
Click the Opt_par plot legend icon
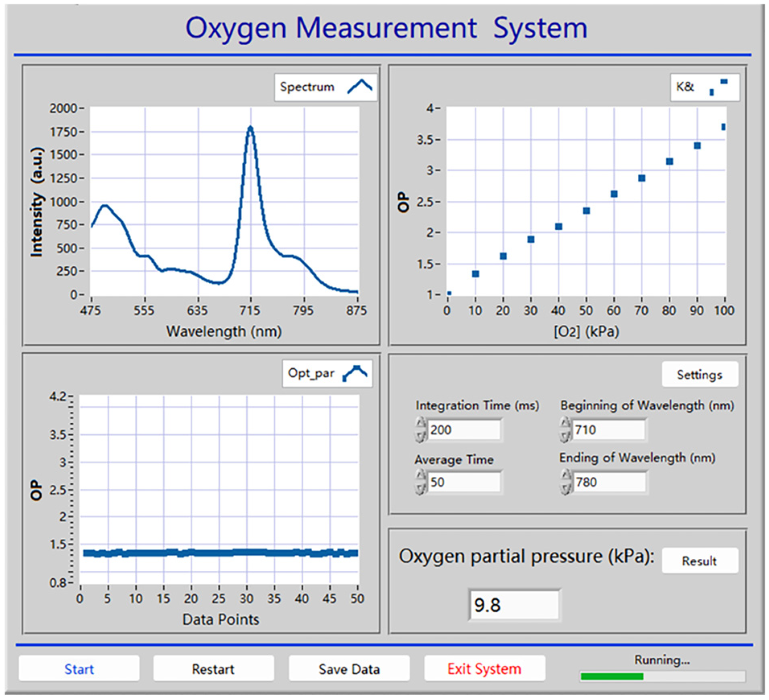coord(355,373)
